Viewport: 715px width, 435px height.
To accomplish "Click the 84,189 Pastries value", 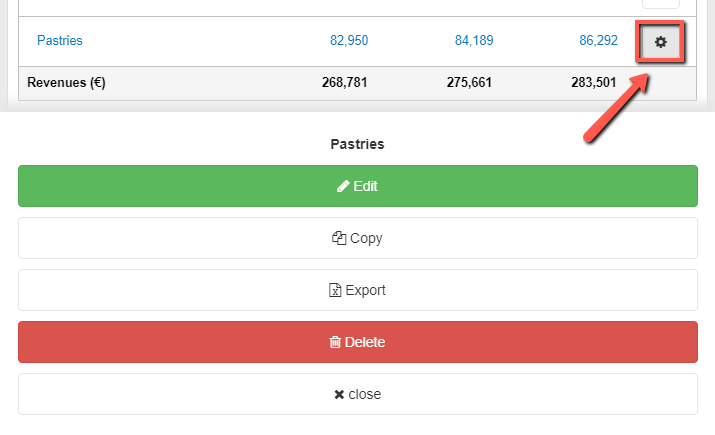I will point(474,41).
